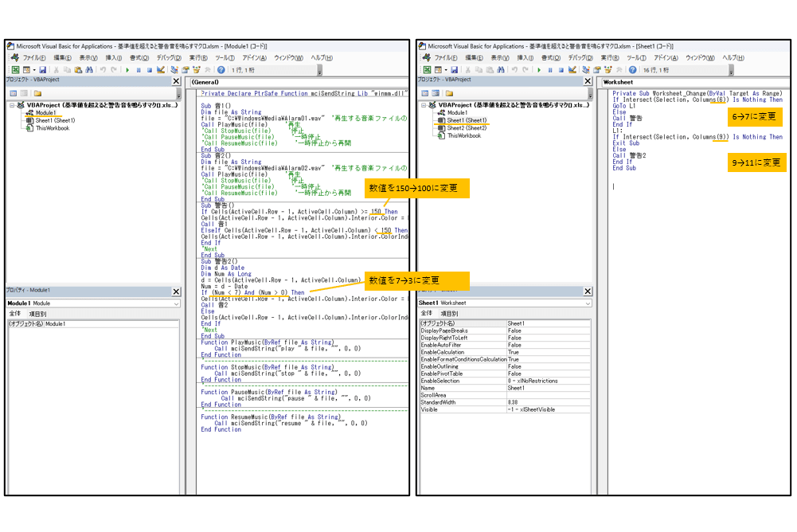Open the 実行(R) menu in Sheet1 window
797x532 pixels.
coord(609,58)
